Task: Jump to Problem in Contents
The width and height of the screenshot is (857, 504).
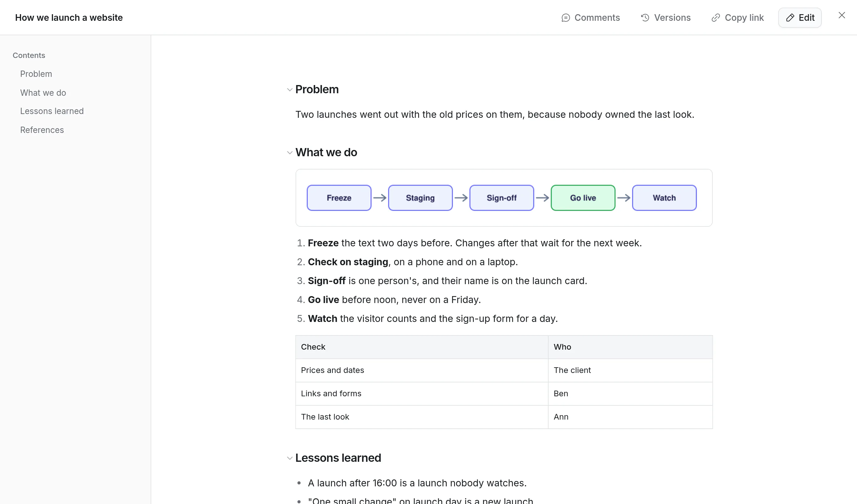Action: (x=36, y=74)
